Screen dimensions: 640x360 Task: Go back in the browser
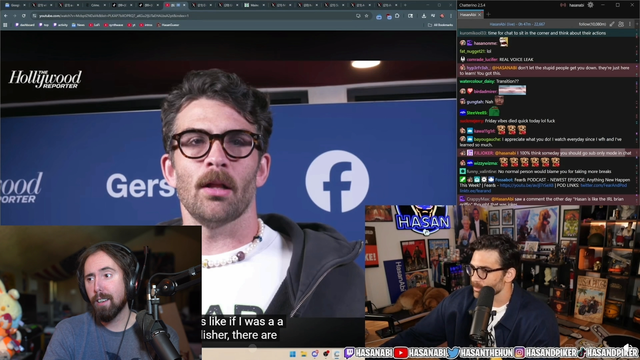click(x=6, y=16)
